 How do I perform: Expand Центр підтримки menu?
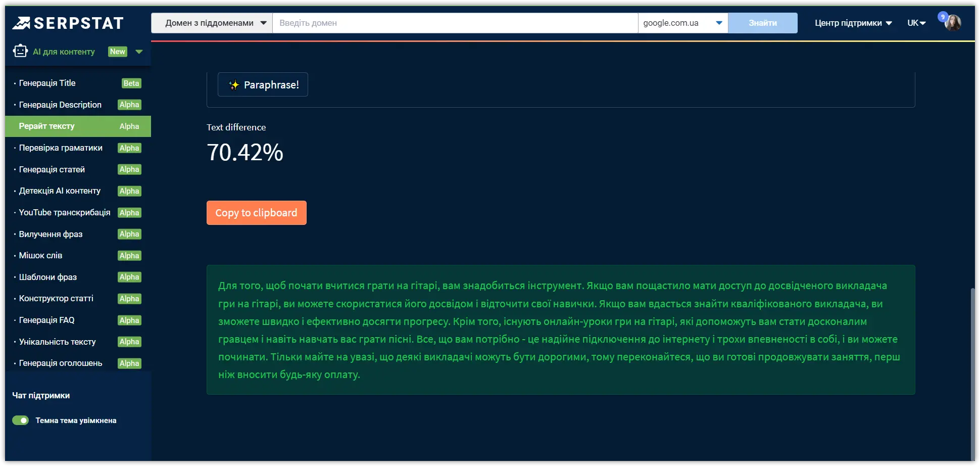(x=853, y=23)
